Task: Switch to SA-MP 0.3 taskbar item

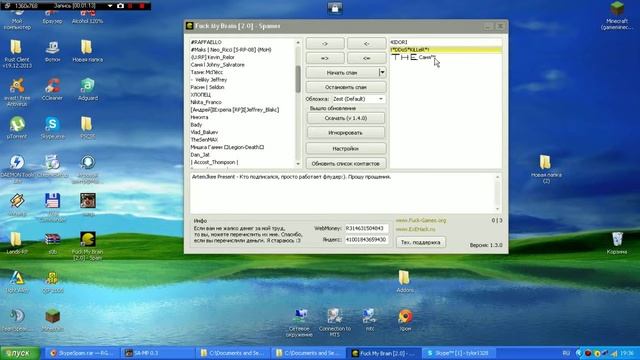Action: tap(159, 353)
